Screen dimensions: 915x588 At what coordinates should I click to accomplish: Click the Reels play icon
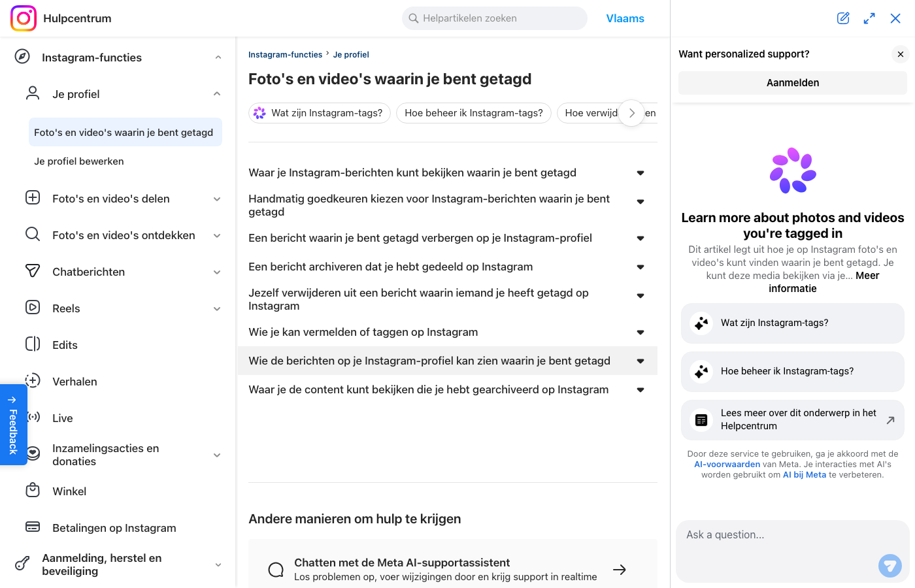33,307
